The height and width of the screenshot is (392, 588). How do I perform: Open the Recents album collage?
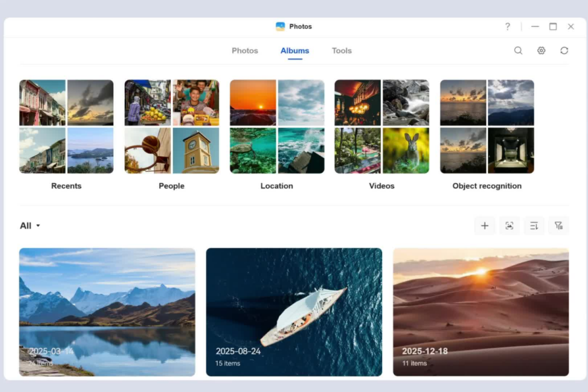(66, 126)
